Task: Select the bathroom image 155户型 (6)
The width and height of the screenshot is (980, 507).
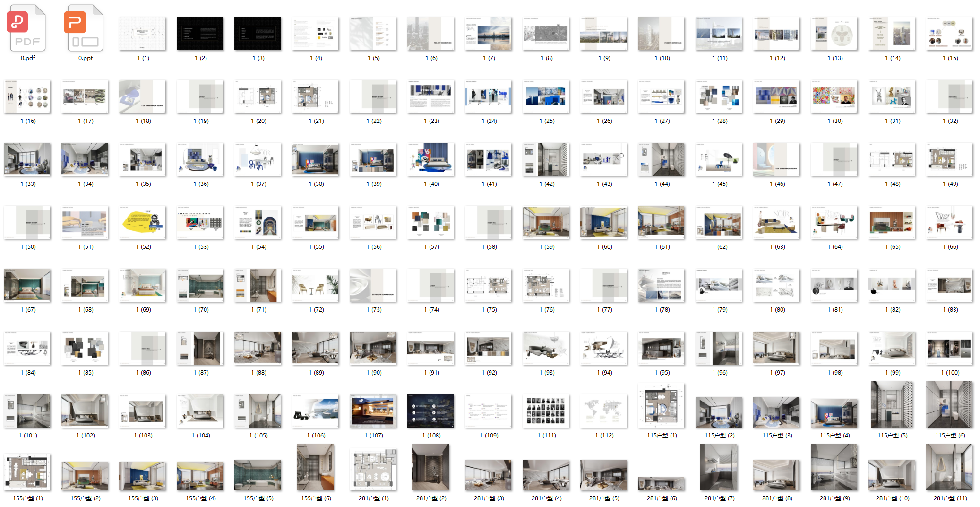Action: point(315,468)
